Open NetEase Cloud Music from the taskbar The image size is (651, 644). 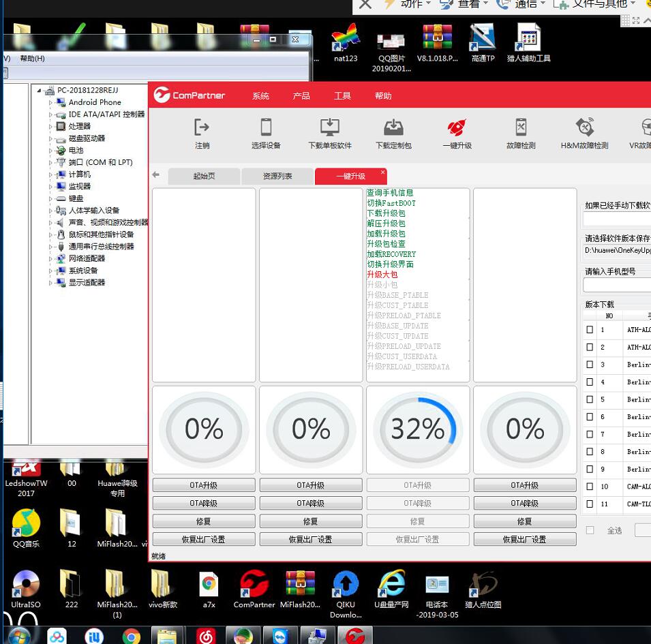point(207,636)
